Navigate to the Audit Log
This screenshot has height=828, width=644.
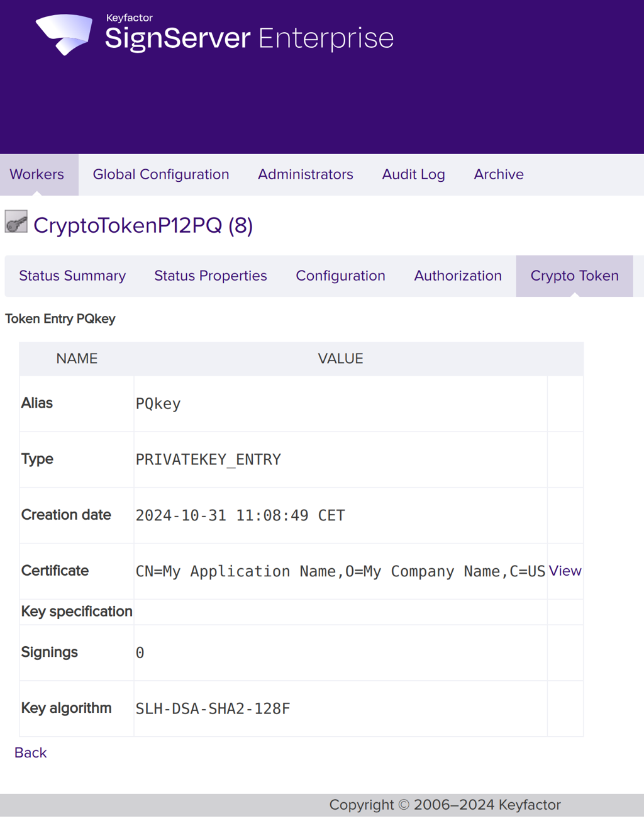[x=413, y=174]
